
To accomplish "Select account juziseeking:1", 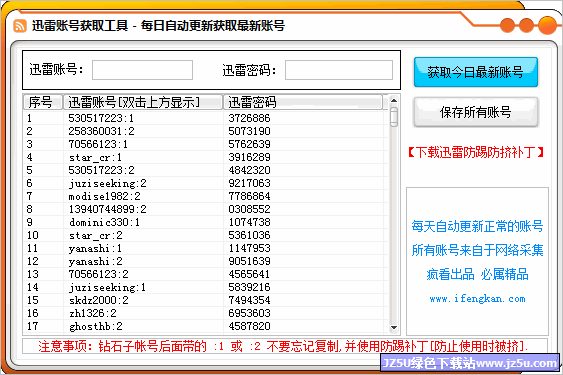I will pos(107,287).
